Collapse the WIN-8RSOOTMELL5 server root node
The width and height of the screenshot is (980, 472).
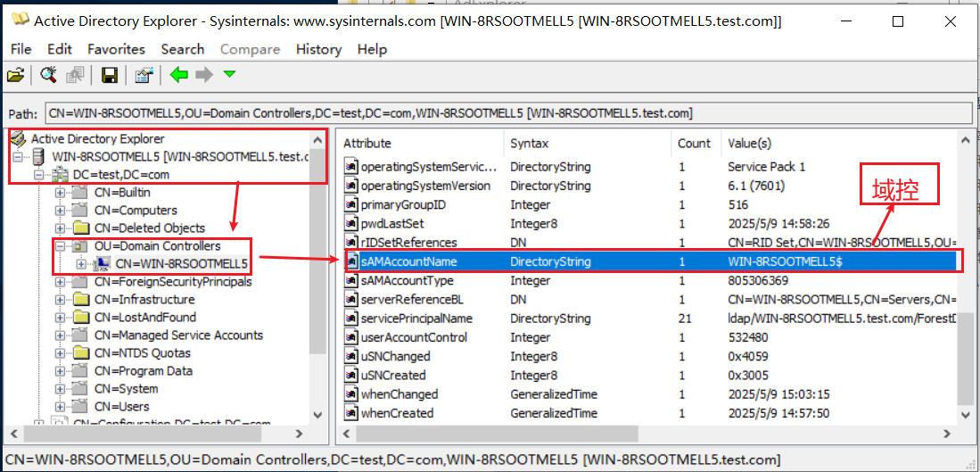tap(18, 157)
